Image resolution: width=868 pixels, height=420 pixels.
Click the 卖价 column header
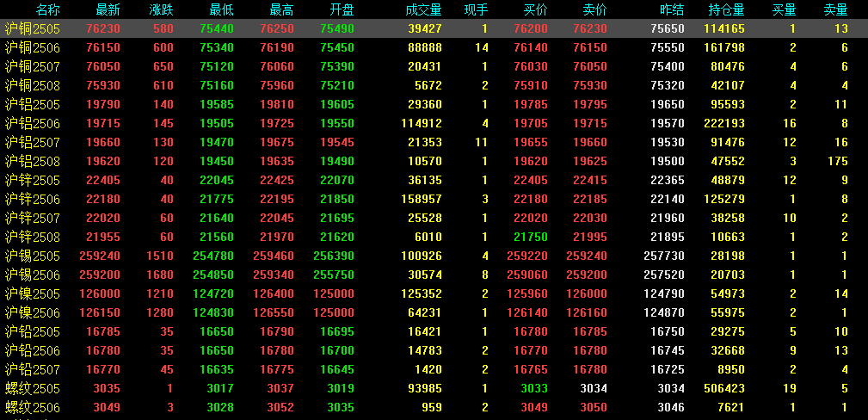[595, 9]
